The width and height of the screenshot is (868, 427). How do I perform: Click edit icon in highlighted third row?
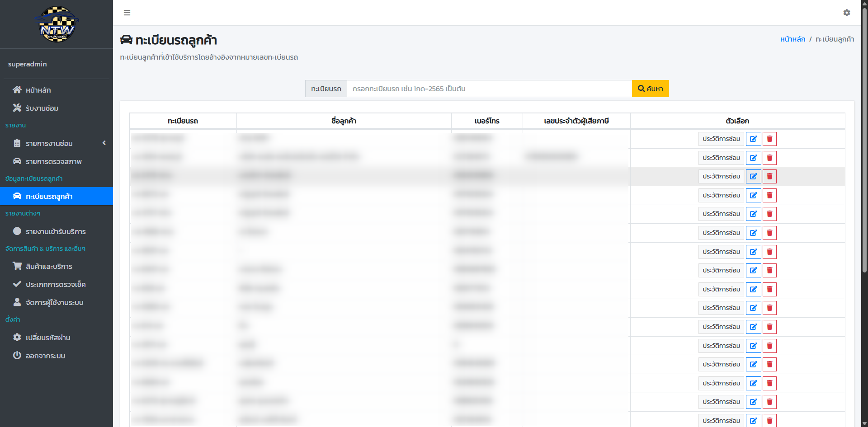(754, 177)
